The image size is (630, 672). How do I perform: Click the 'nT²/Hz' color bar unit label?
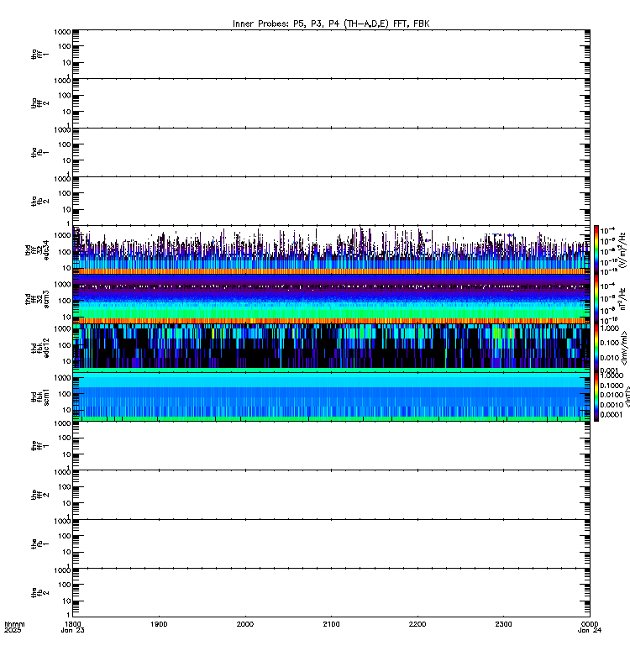point(623,299)
